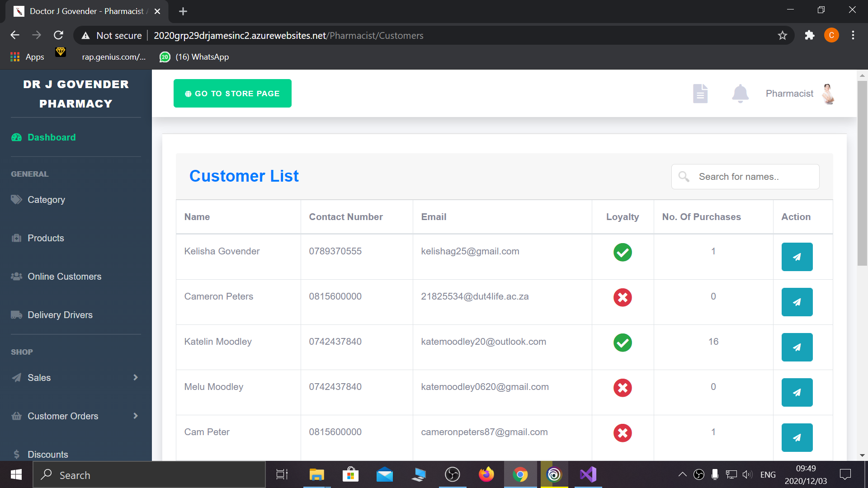Click Cameron Peters' red loyalty cross
The image size is (868, 488).
pyautogui.click(x=622, y=297)
